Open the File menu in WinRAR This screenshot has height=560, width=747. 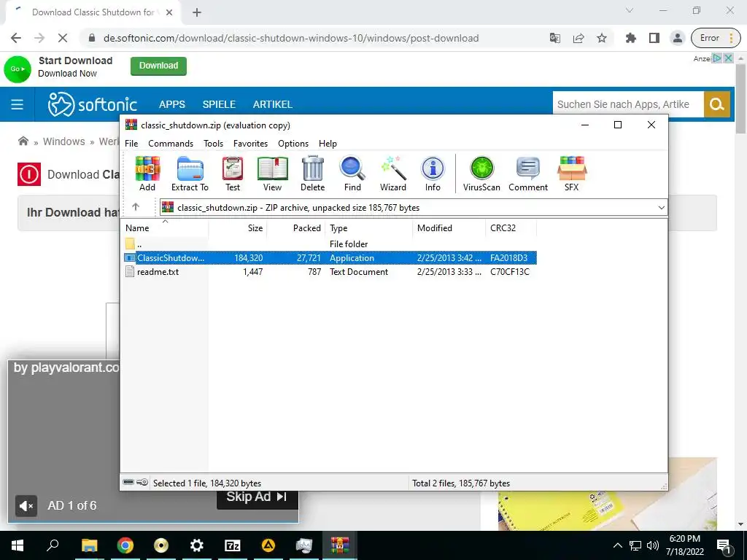[131, 144]
